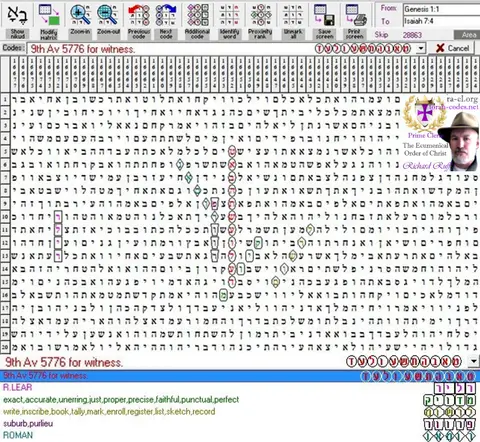Go to the Next code
This screenshot has height=442, width=480.
coord(166,21)
